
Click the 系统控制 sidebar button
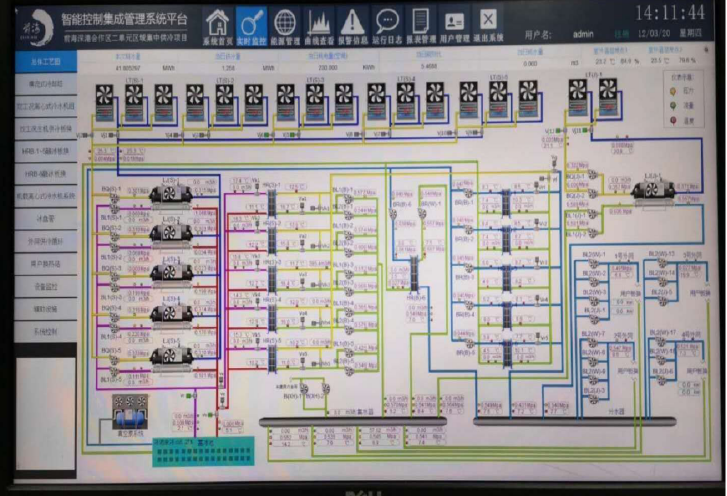(x=38, y=330)
